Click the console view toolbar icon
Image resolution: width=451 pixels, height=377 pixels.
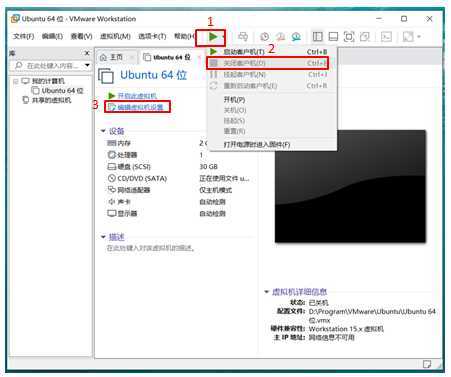pos(386,37)
